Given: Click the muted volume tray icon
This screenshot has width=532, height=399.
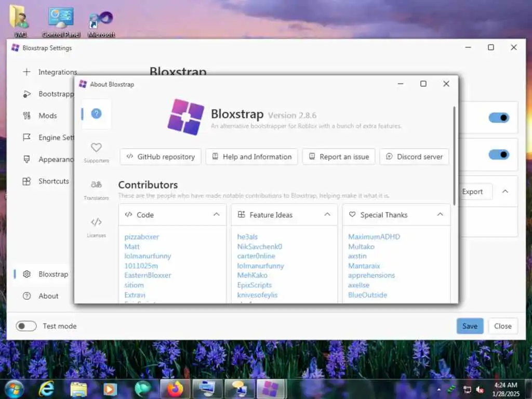Looking at the screenshot, I should 480,390.
